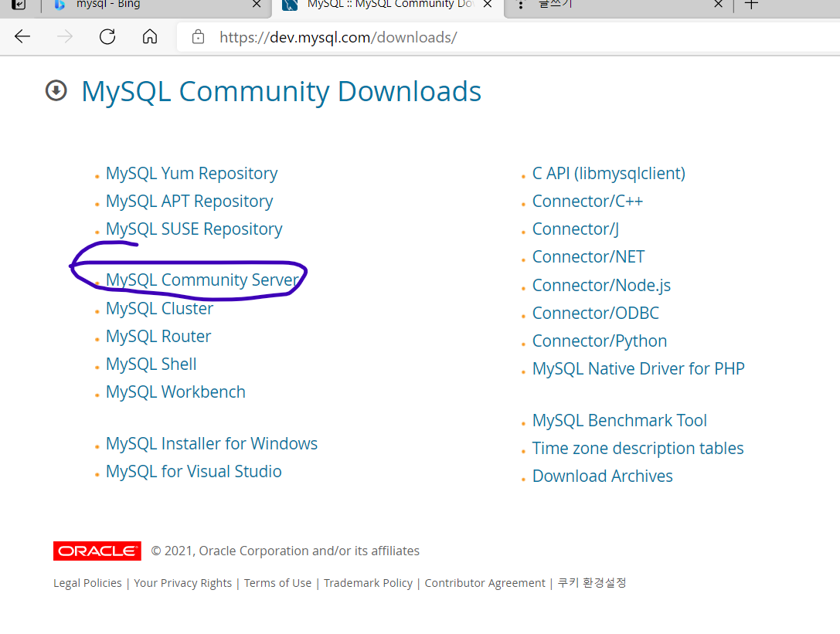This screenshot has height=634, width=840.
Task: Open the Connector/Python link
Action: tap(600, 341)
